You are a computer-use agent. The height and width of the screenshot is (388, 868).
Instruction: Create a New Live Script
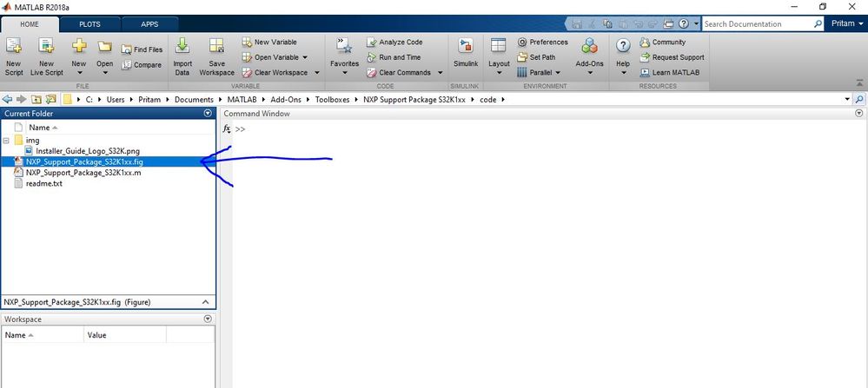47,57
